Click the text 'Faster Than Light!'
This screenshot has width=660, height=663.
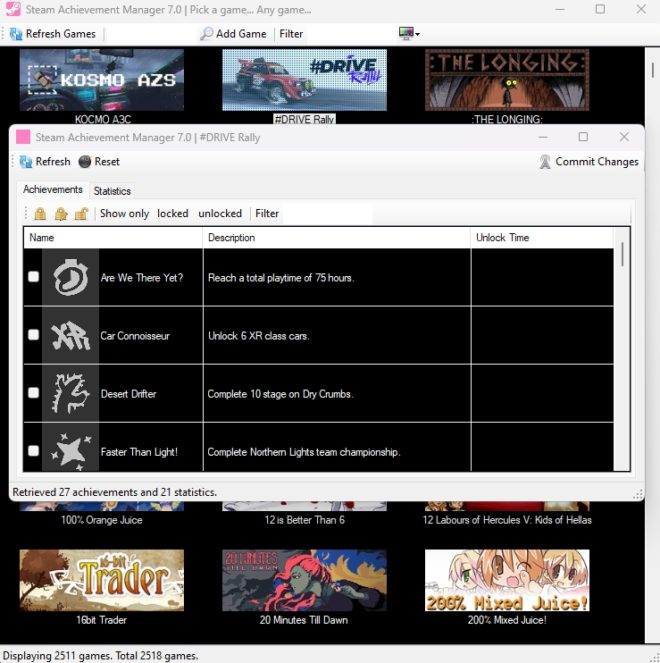click(139, 452)
